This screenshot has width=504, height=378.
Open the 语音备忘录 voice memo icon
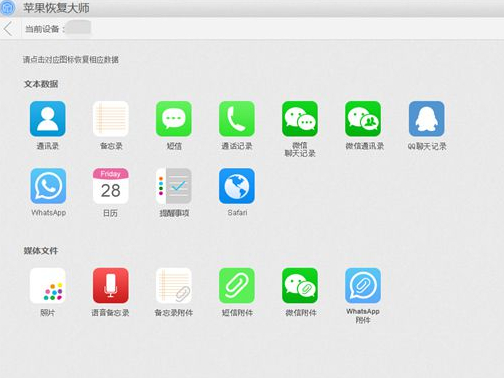pos(111,286)
